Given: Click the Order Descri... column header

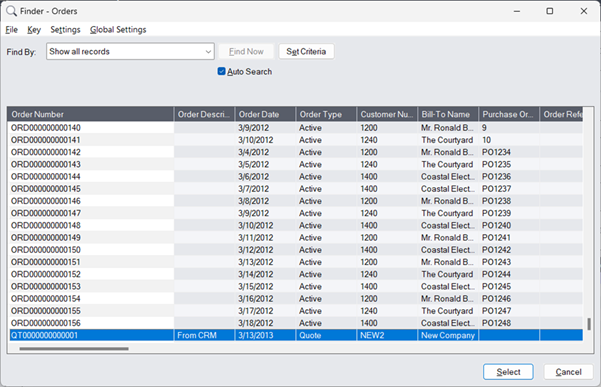Looking at the screenshot, I should click(204, 114).
